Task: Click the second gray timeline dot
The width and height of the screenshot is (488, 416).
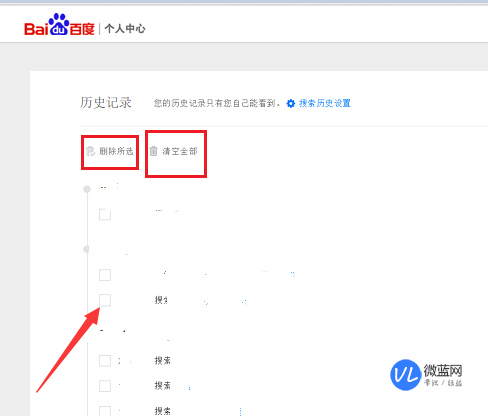Action: click(86, 249)
